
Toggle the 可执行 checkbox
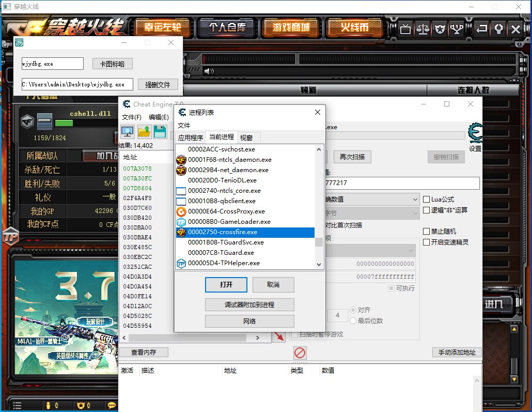[x=391, y=288]
